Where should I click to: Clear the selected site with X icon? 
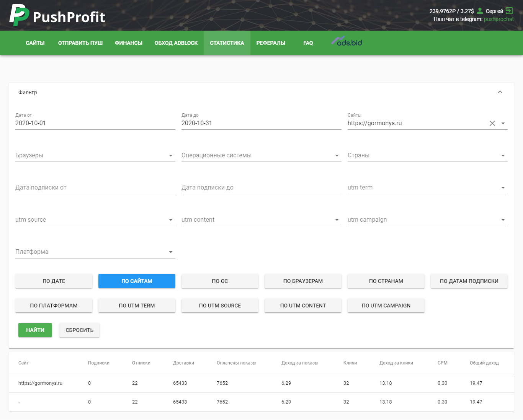pyautogui.click(x=492, y=123)
